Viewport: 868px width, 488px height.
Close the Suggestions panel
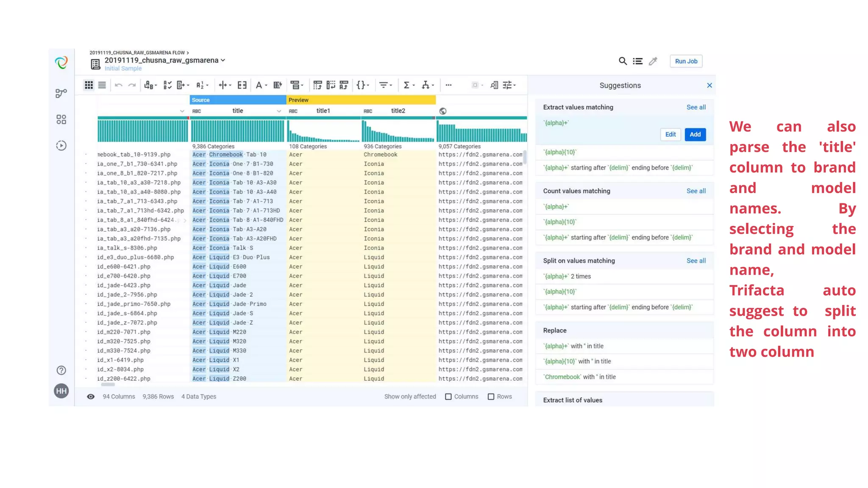point(709,85)
